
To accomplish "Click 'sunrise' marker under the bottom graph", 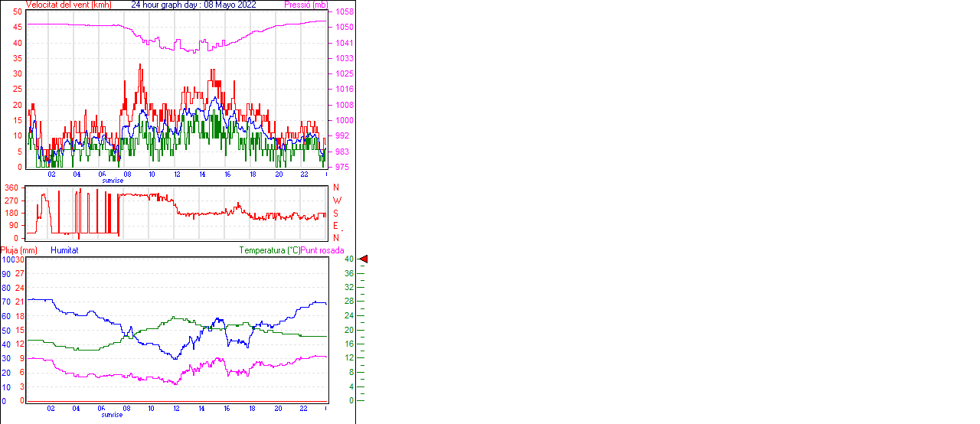I will [112, 414].
